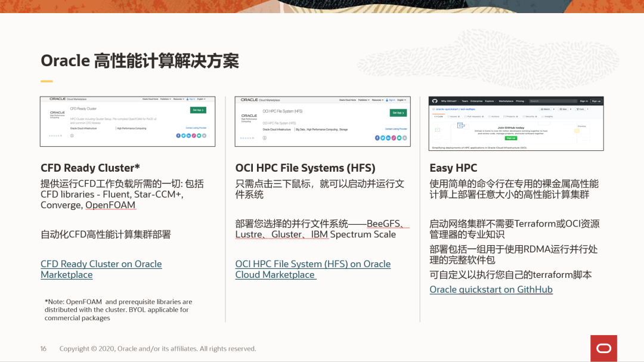Click the "Easy HPC" heading
644x362 pixels.
coord(453,168)
